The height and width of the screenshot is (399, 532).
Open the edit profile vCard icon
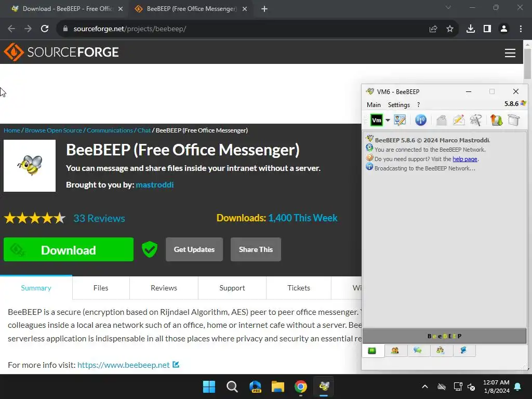point(400,120)
